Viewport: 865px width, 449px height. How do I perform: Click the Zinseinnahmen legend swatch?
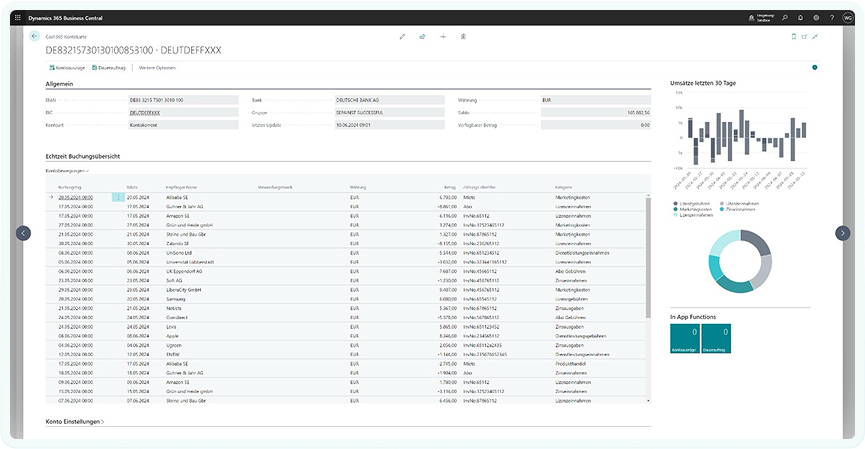(x=722, y=210)
